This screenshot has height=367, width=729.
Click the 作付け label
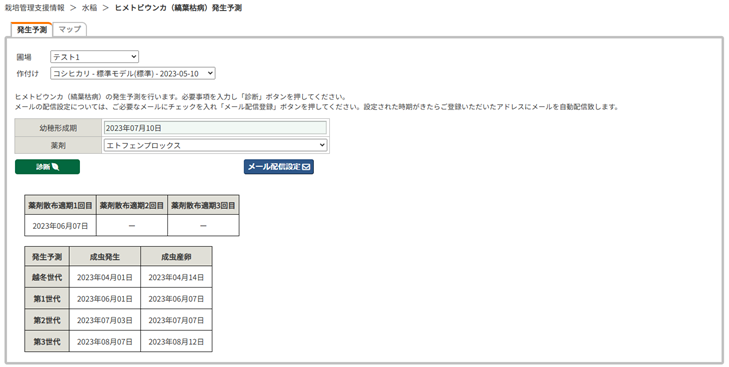27,73
